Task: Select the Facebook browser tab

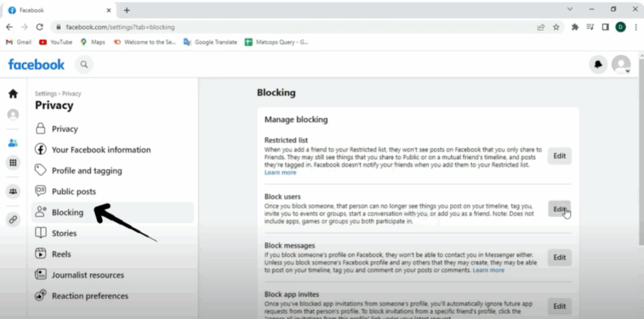Action: [59, 10]
